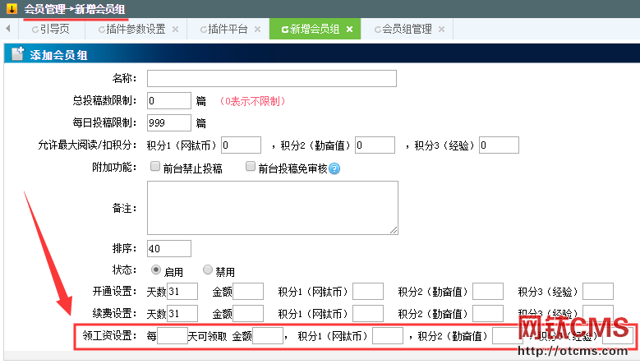Click the 领工资设置 积分2（勤奋值）field

point(508,335)
